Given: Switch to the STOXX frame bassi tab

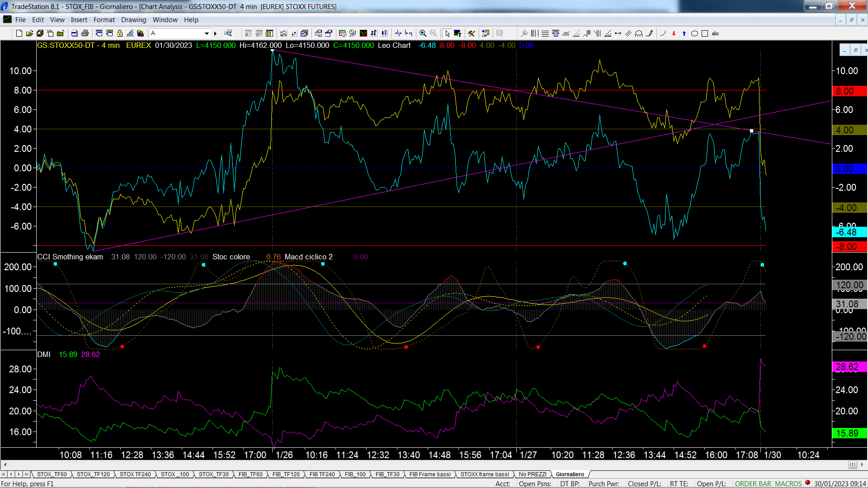Looking at the screenshot, I should 485,474.
